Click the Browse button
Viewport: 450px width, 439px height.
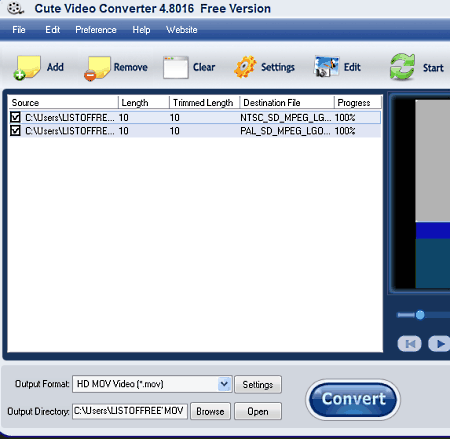pyautogui.click(x=210, y=411)
